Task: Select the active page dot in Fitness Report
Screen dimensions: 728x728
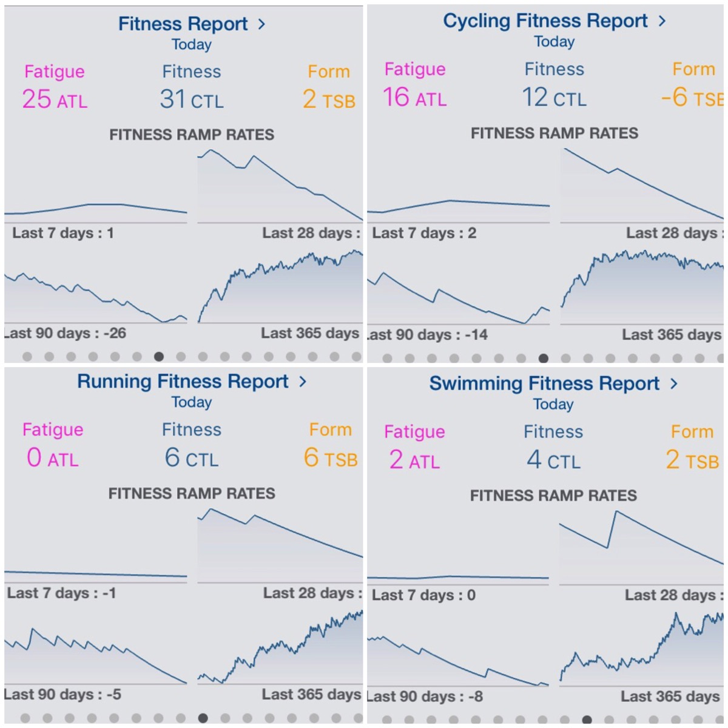Action: [x=159, y=357]
